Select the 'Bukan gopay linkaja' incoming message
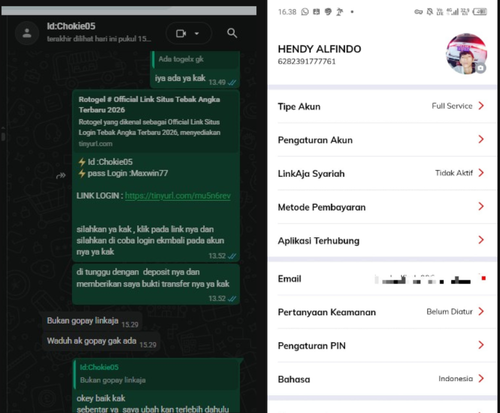 pos(92,321)
